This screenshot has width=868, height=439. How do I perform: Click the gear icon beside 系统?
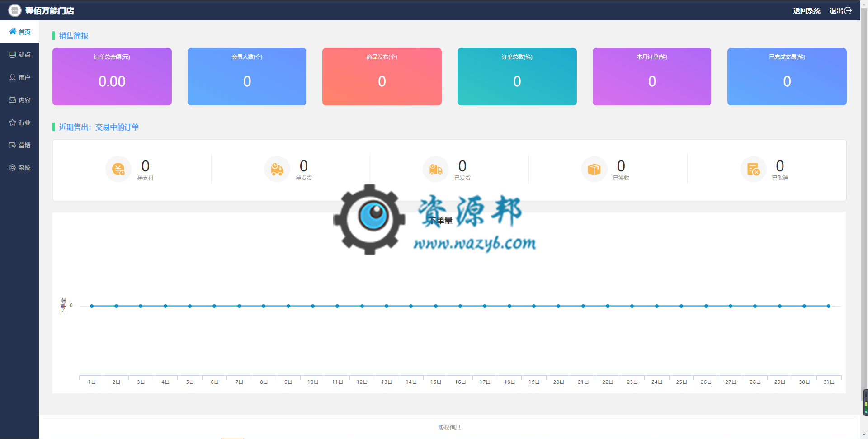click(x=13, y=168)
